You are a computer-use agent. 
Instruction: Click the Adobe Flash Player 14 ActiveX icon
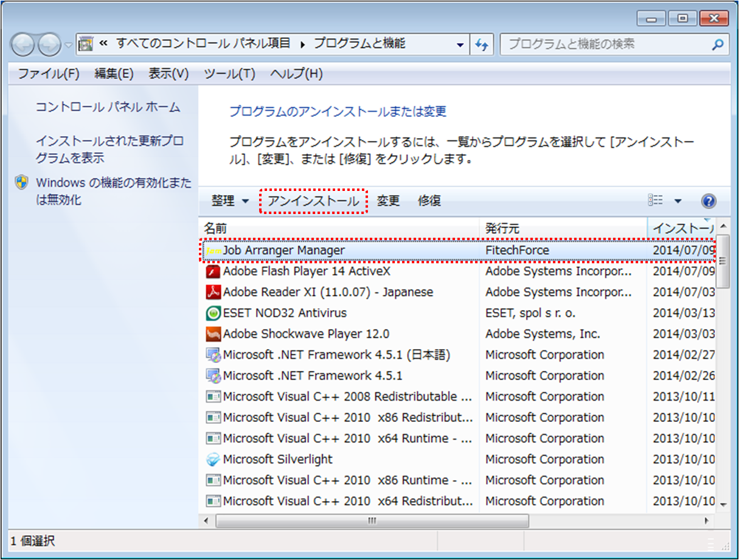tap(213, 271)
